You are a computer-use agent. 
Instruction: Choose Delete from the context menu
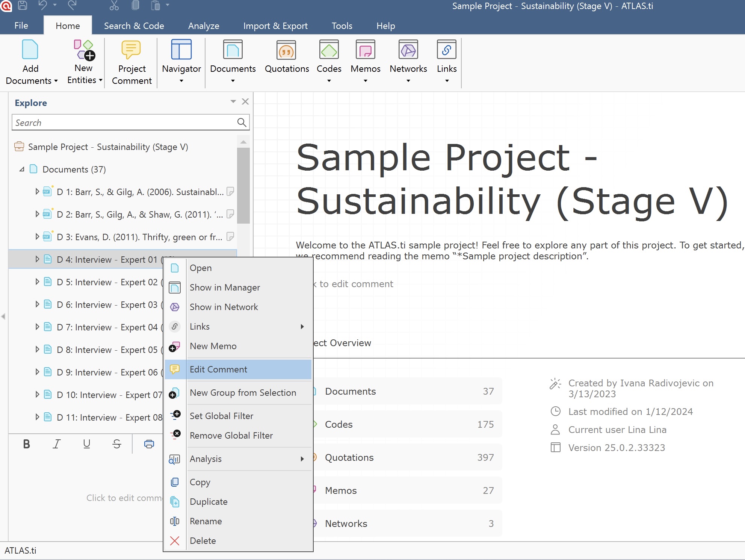[x=202, y=541]
